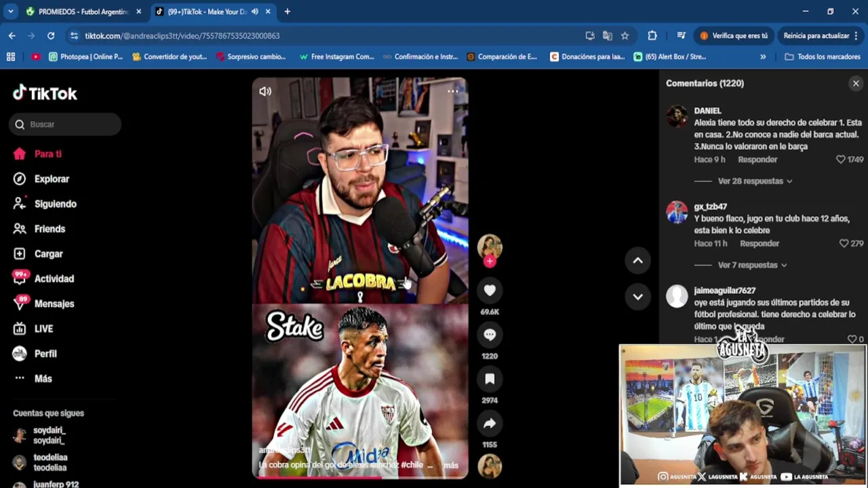Share the video with arrow icon
Image resolution: width=868 pixels, height=488 pixels.
(x=490, y=424)
